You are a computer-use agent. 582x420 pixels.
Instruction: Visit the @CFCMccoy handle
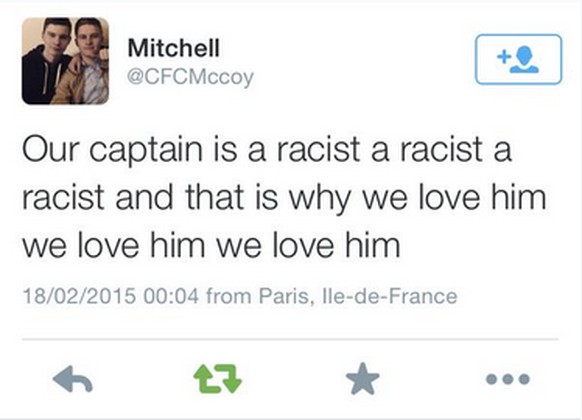point(190,77)
